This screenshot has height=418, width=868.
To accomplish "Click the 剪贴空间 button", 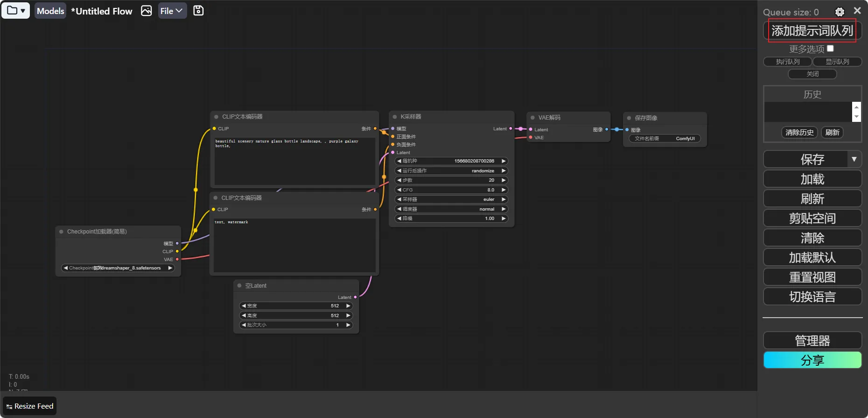I will [812, 218].
